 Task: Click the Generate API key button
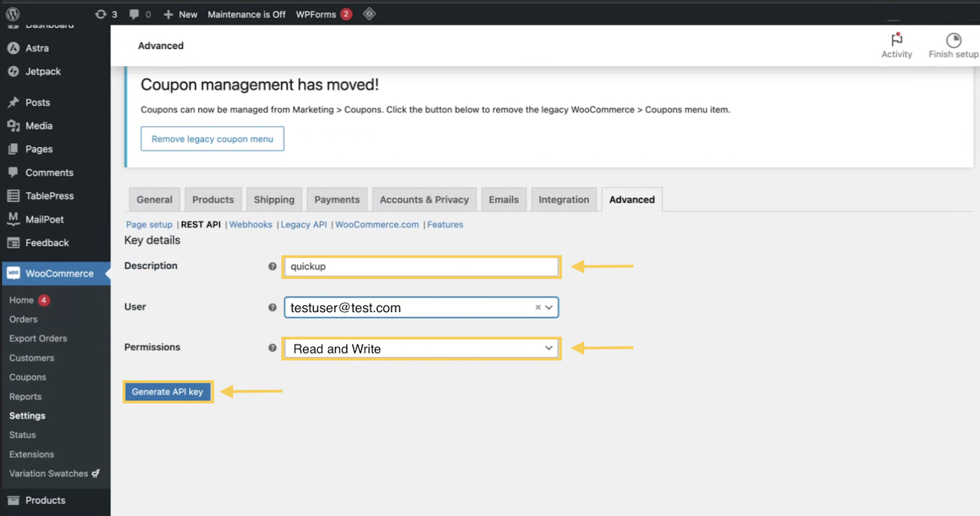[x=167, y=392]
